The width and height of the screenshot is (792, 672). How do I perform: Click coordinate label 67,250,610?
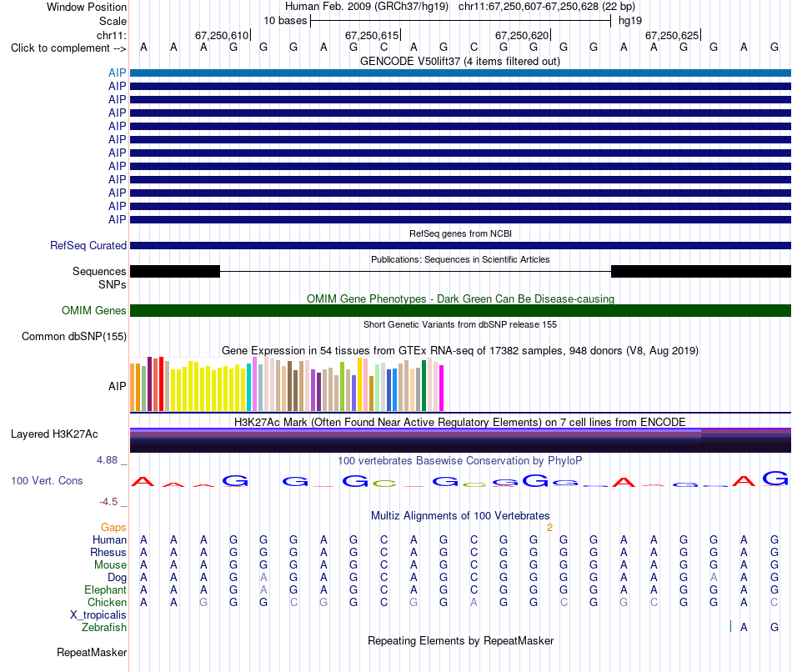coord(222,35)
